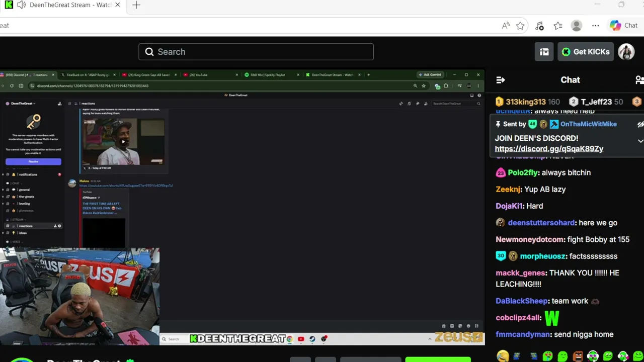Hide the pinned message with eye icon
Screen dimensions: 644x362
click(640, 124)
